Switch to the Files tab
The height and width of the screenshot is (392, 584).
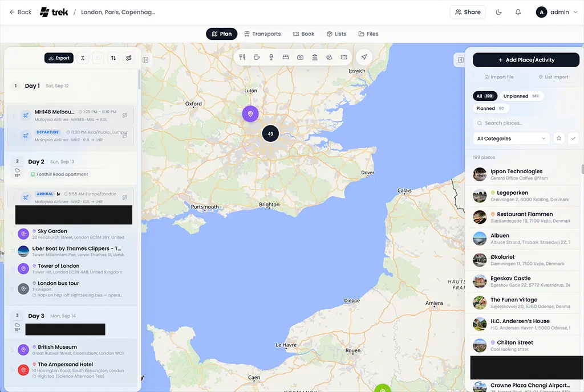[368, 34]
